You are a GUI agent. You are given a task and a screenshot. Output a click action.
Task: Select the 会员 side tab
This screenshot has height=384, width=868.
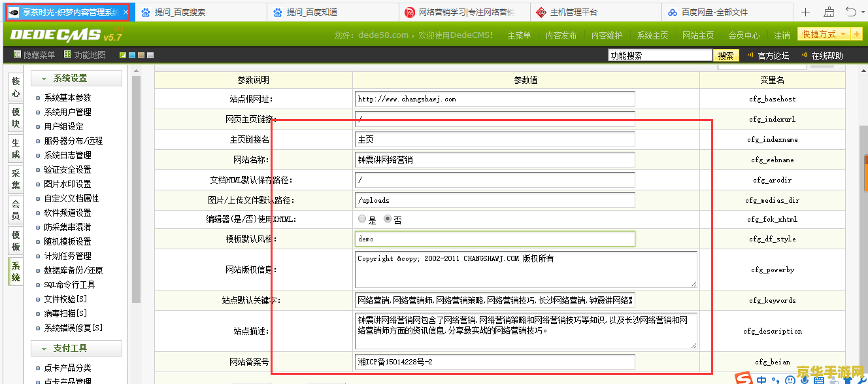[16, 210]
